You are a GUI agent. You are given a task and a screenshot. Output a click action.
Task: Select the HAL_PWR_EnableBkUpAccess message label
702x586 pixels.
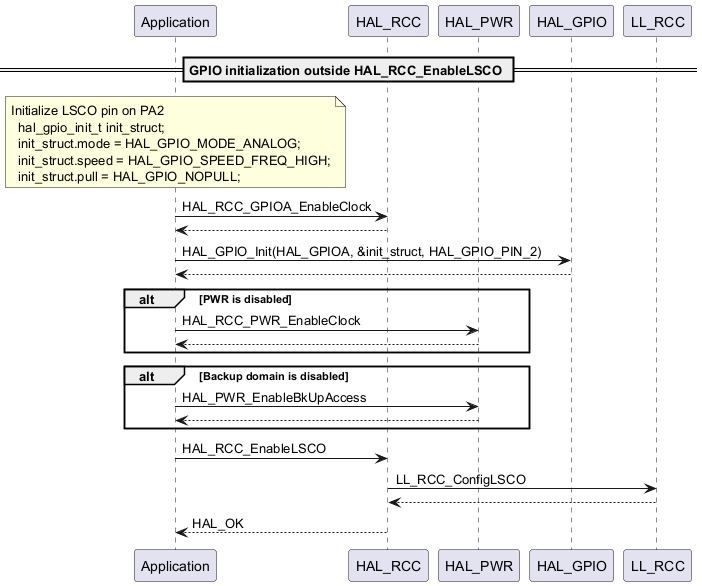274,397
